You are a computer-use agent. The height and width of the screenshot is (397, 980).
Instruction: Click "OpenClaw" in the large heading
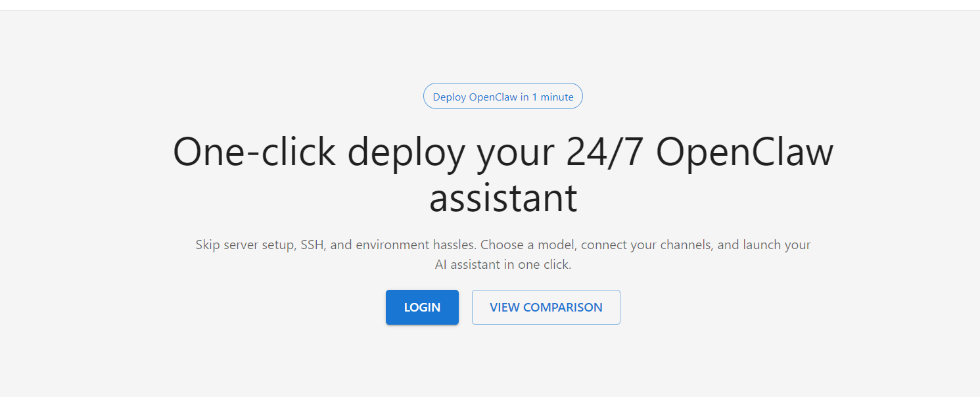tap(744, 152)
